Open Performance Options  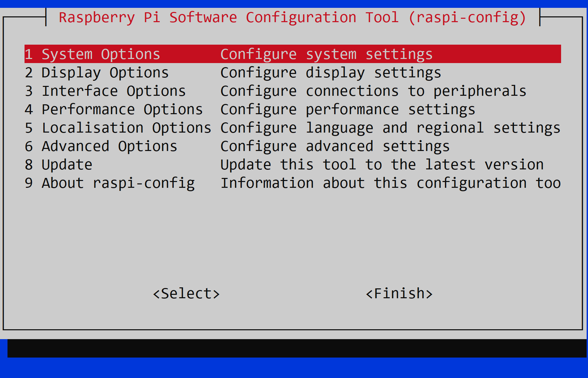click(x=293, y=109)
